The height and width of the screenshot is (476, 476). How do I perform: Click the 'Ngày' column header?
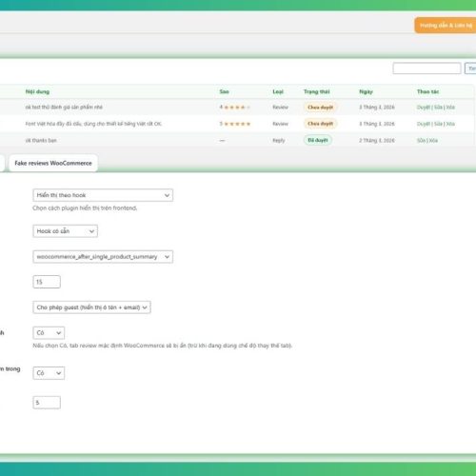pos(366,91)
